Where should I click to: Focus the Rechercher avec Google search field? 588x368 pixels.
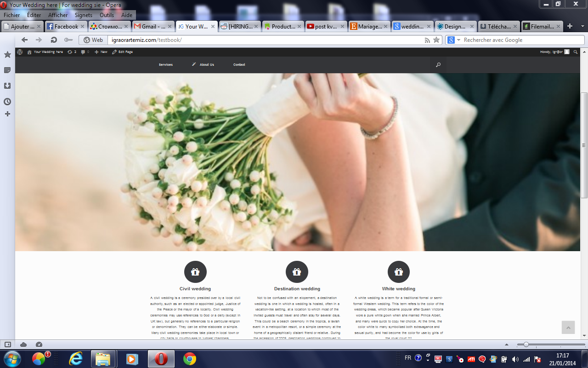tap(523, 40)
